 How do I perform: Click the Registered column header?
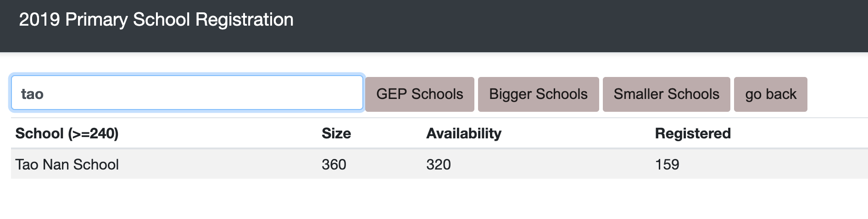(x=692, y=133)
